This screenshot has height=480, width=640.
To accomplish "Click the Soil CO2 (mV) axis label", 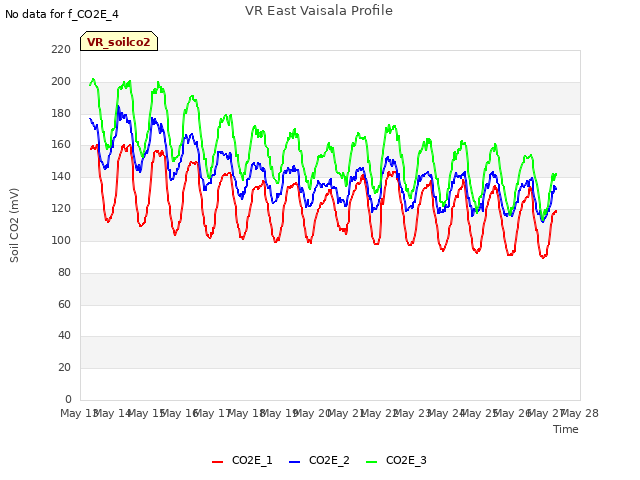I will (14, 225).
